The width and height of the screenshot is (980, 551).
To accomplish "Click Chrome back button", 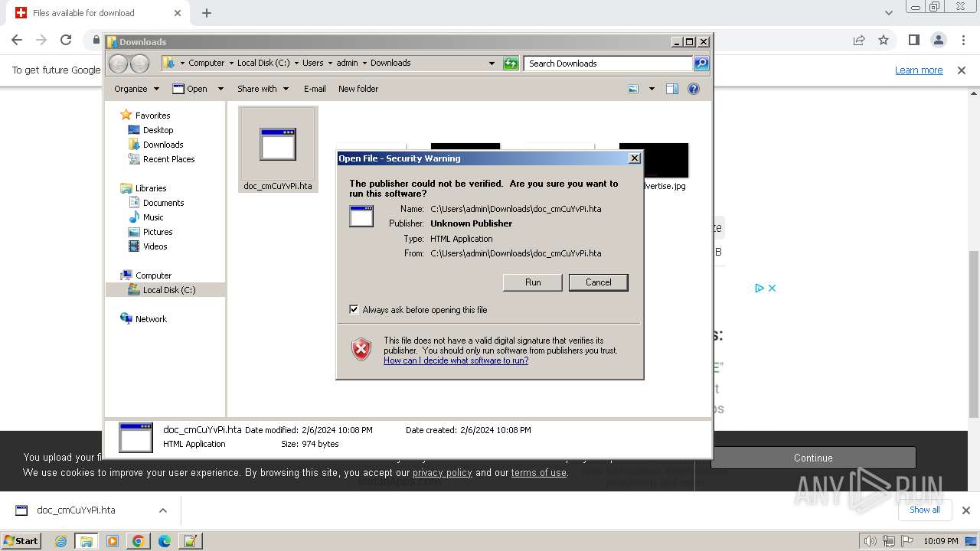I will pyautogui.click(x=17, y=41).
